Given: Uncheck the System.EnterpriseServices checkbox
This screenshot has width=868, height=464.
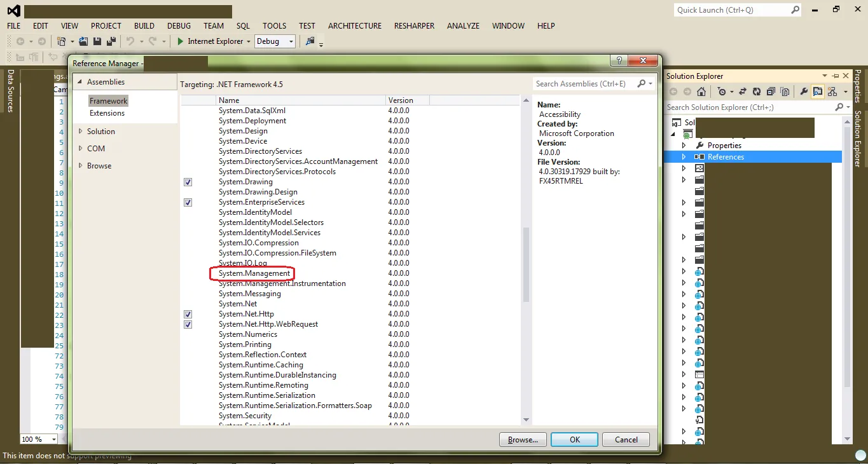Looking at the screenshot, I should click(188, 202).
